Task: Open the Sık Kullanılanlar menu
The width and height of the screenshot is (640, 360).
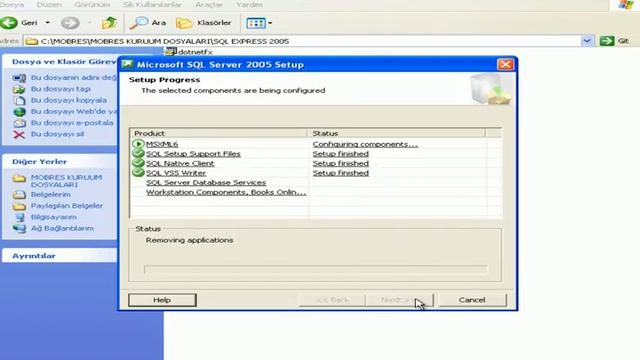Action: pos(152,5)
